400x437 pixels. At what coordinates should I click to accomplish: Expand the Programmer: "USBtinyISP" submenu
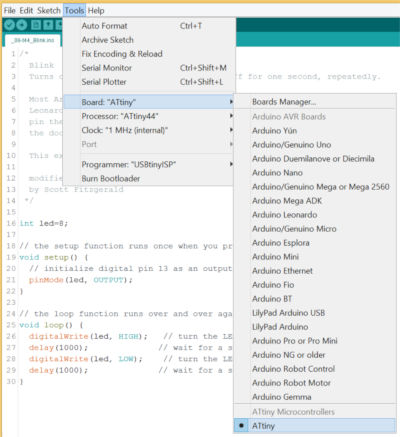[149, 165]
